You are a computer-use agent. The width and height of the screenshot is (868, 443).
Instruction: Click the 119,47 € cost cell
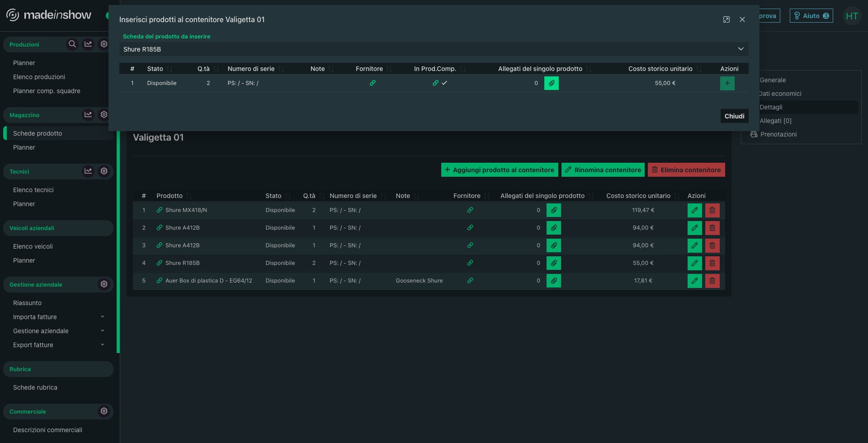pos(643,210)
